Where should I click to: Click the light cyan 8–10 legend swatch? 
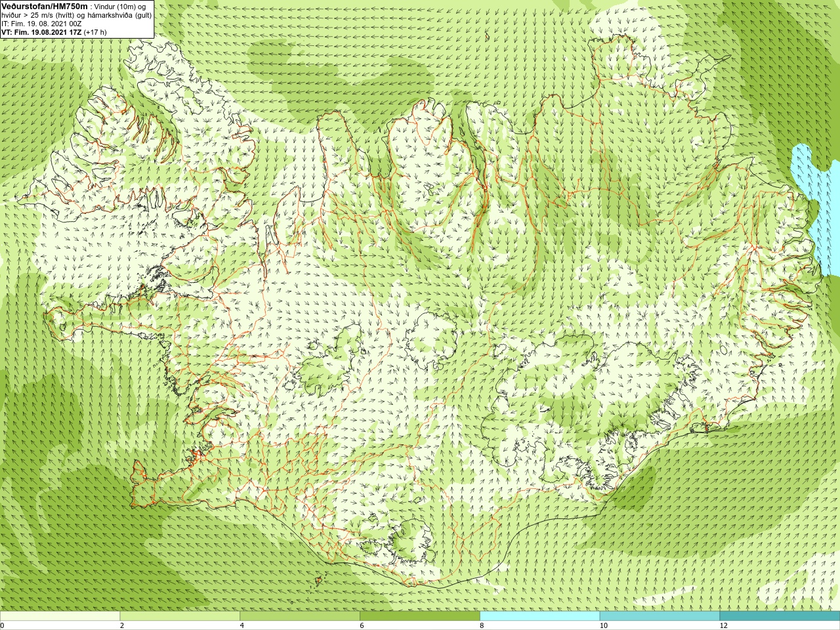click(540, 616)
